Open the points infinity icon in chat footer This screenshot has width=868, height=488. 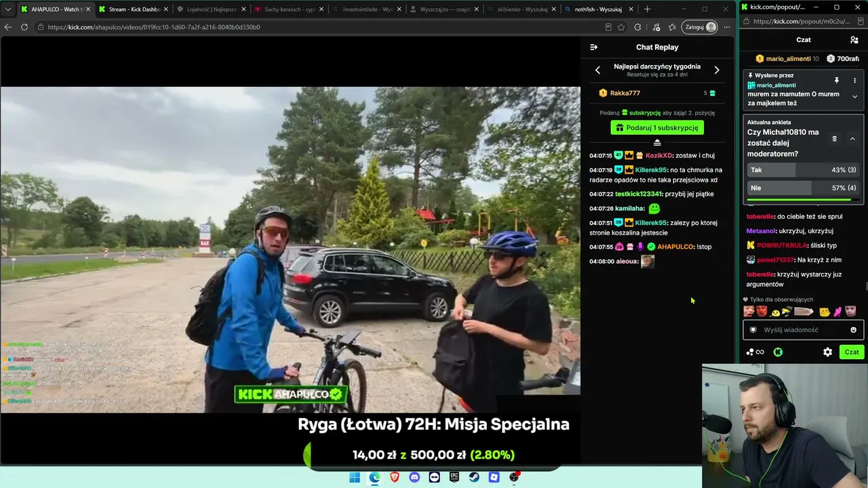[755, 352]
